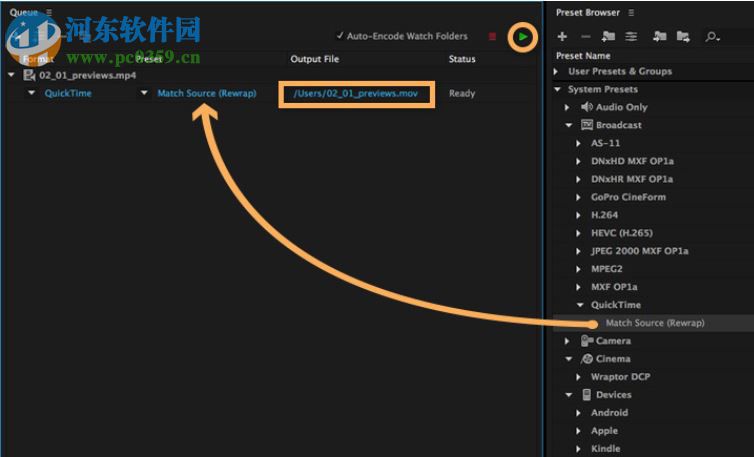
Task: Click the Status column header
Action: [462, 59]
